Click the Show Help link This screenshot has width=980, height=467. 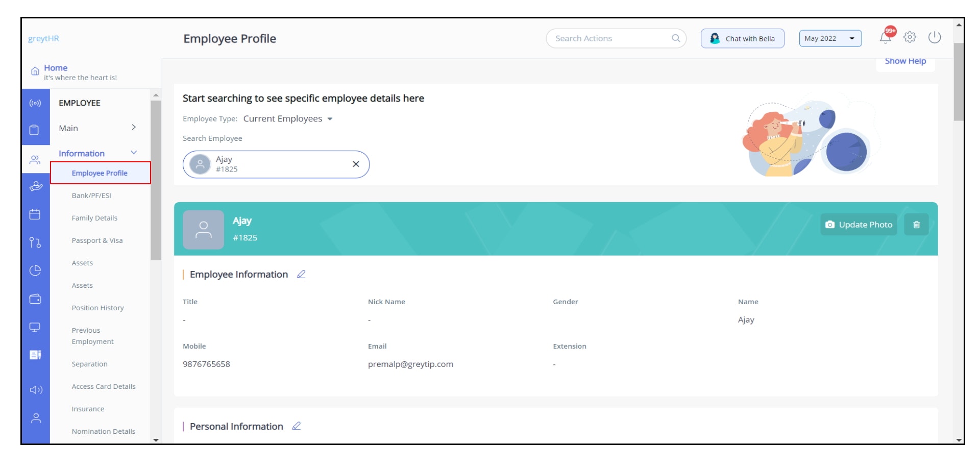[905, 61]
